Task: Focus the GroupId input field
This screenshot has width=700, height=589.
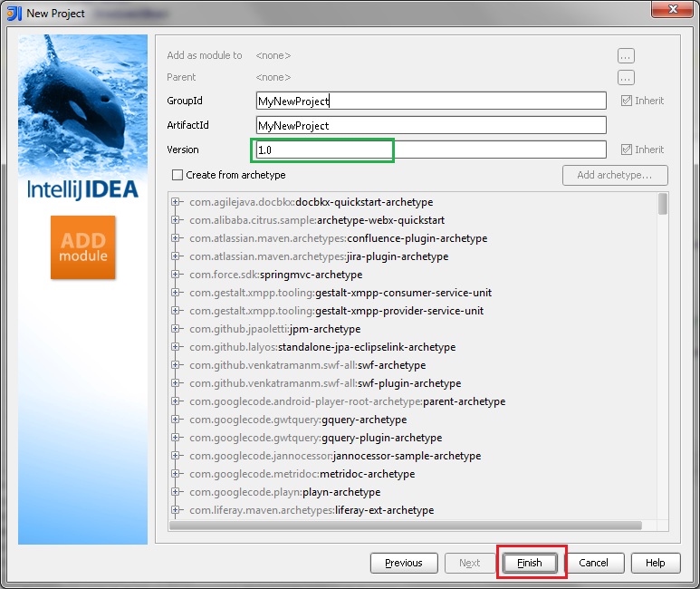Action: click(431, 101)
